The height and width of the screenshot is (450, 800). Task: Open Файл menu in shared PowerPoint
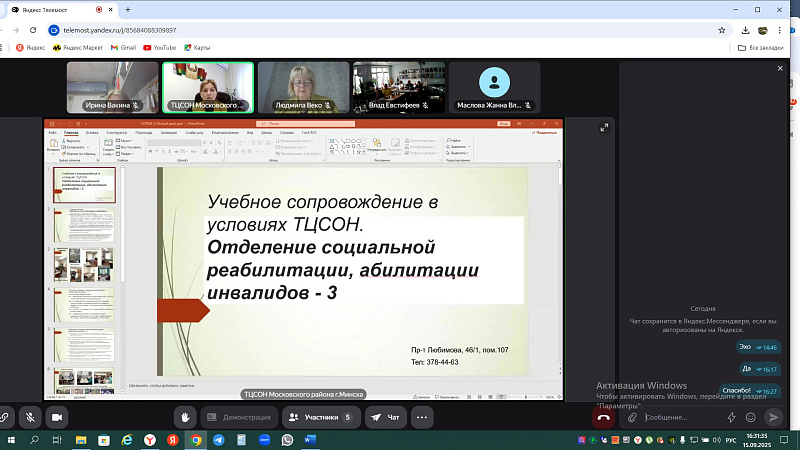tap(53, 133)
